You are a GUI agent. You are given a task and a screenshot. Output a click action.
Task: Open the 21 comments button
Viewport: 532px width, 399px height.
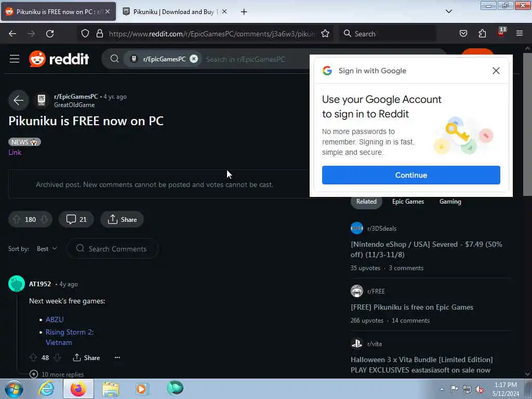pos(76,219)
